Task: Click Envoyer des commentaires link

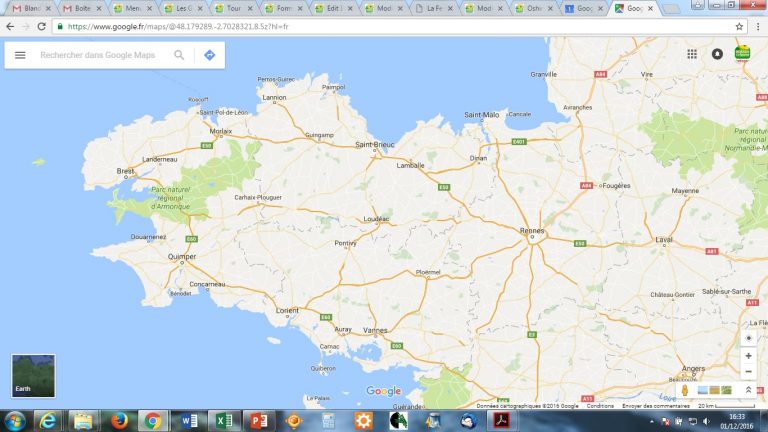Action: click(655, 406)
